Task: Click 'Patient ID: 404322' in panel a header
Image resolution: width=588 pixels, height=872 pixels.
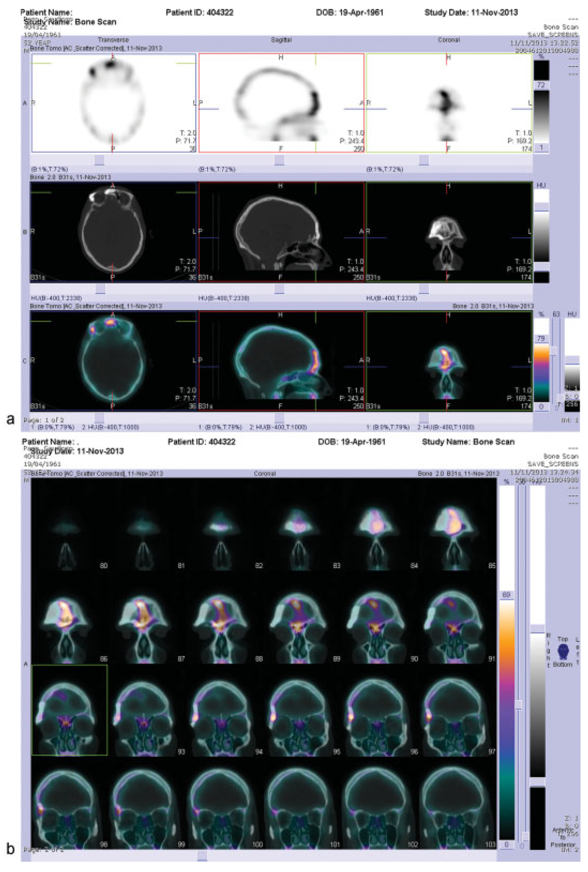Action: click(x=199, y=12)
